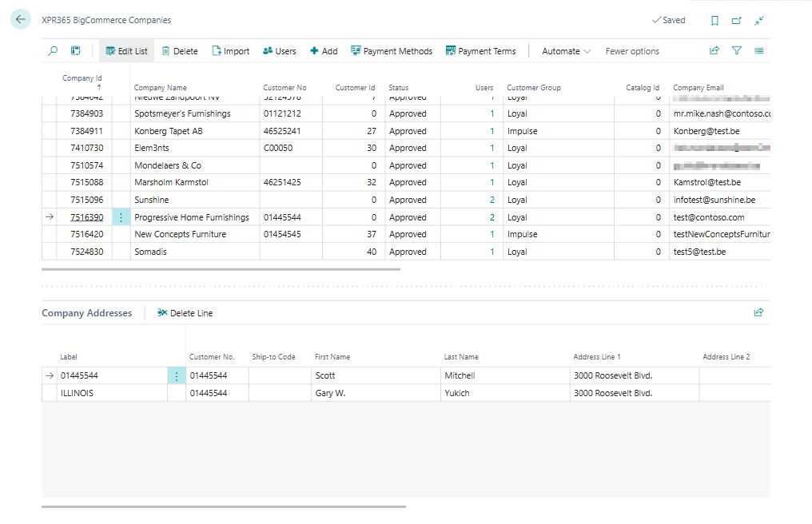Click company Id 7524830
The width and height of the screenshot is (812, 524).
87,252
